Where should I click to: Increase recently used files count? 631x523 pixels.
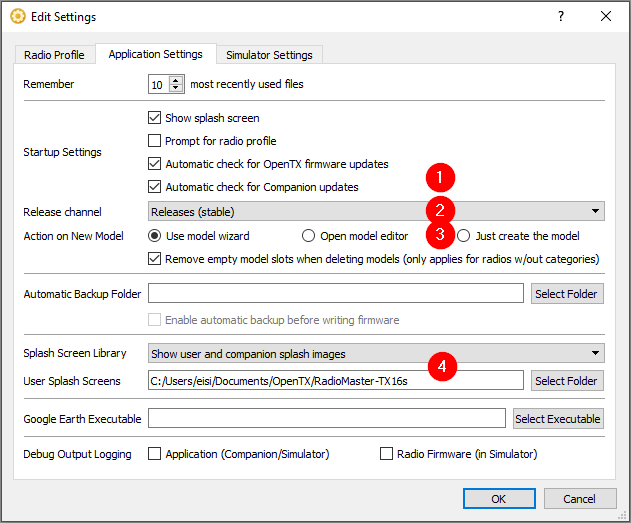(x=176, y=80)
